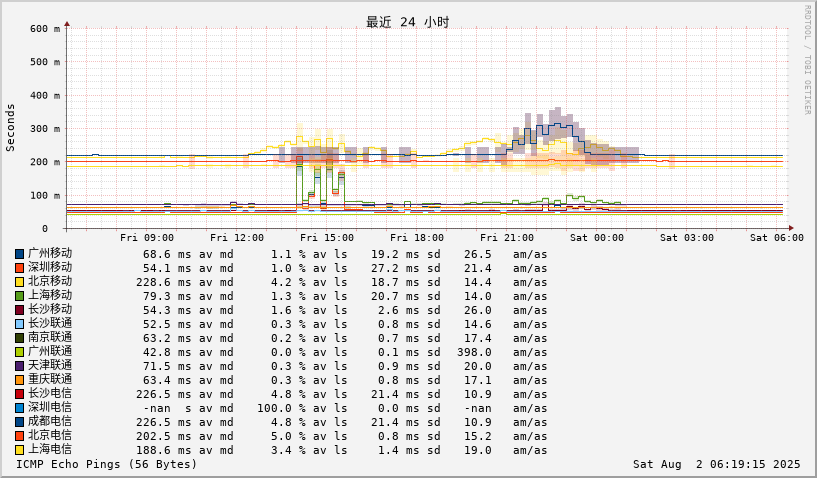This screenshot has width=817, height=478.
Task: Click the 深圳电信 legend color swatch
Action: click(x=19, y=408)
